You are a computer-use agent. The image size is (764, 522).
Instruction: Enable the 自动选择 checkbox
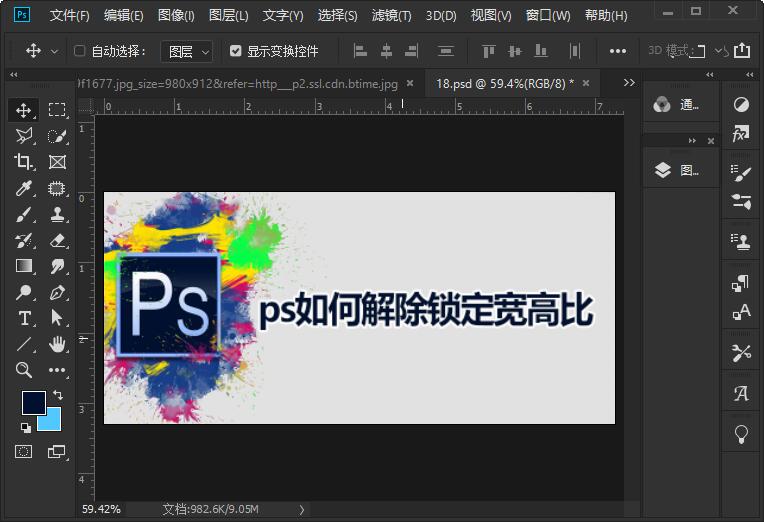click(x=79, y=51)
